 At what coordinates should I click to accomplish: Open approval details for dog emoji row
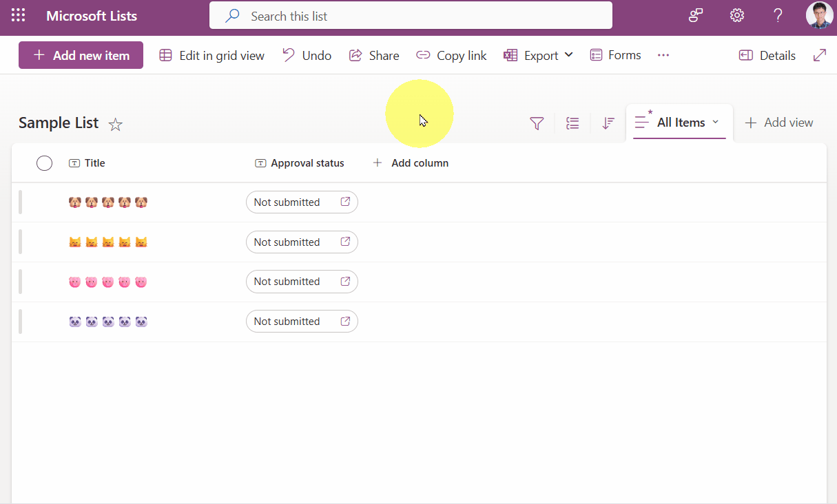(x=345, y=202)
